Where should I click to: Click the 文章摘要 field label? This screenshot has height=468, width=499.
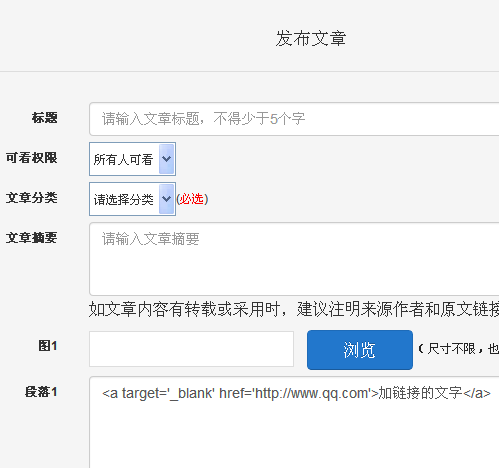(x=32, y=238)
